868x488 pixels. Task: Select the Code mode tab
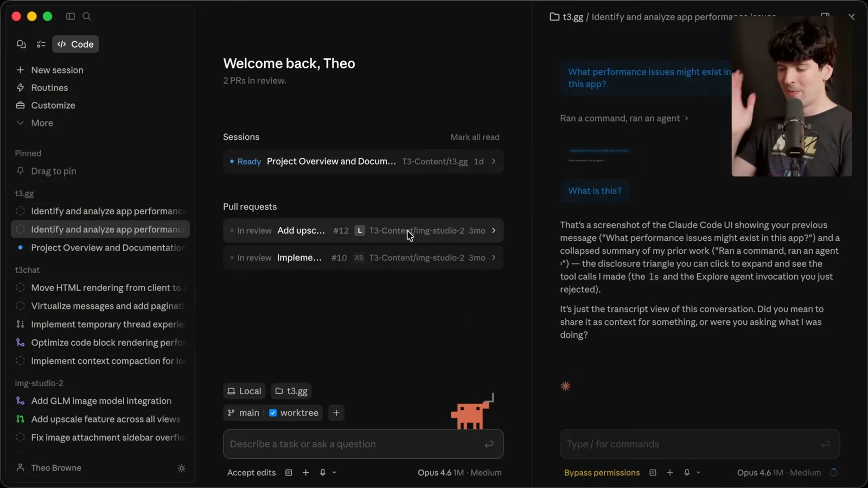click(x=75, y=44)
